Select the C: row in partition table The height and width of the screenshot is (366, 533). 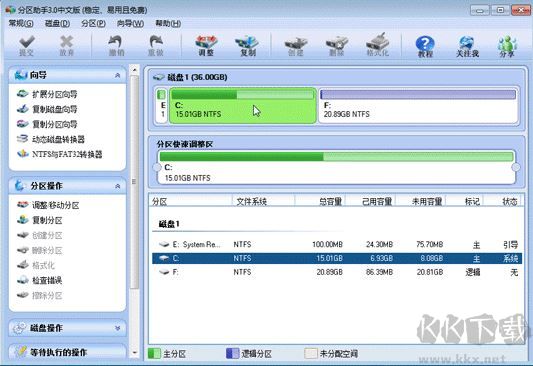tap(337, 258)
